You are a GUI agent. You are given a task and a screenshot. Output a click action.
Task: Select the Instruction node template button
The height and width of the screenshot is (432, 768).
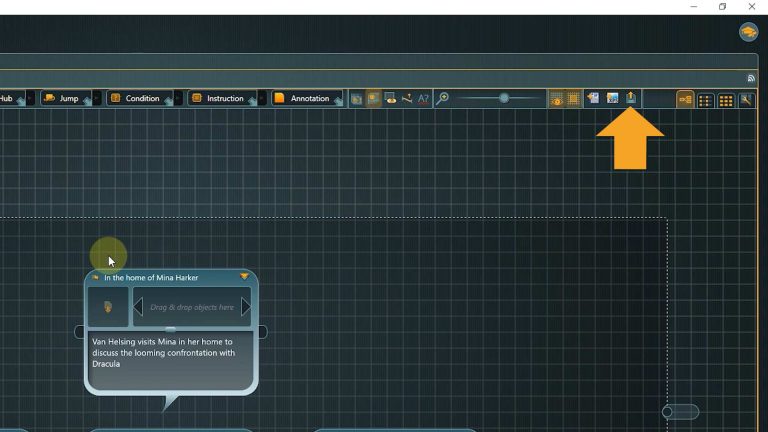[x=222, y=98]
